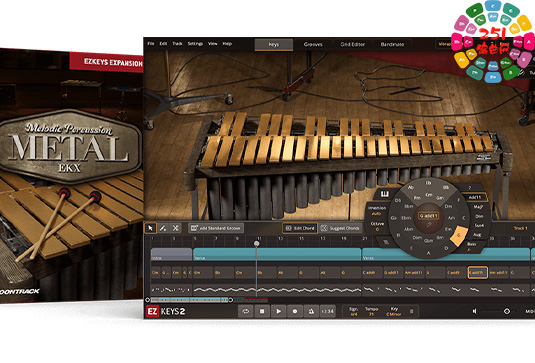Stop playback with the stop button
This screenshot has height=363, width=535.
coord(262,311)
